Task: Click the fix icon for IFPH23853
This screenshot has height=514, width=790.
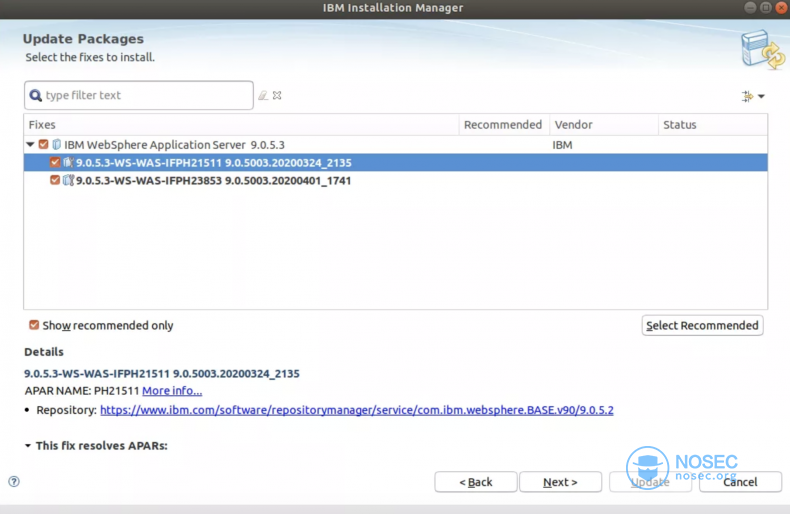Action: (x=68, y=180)
